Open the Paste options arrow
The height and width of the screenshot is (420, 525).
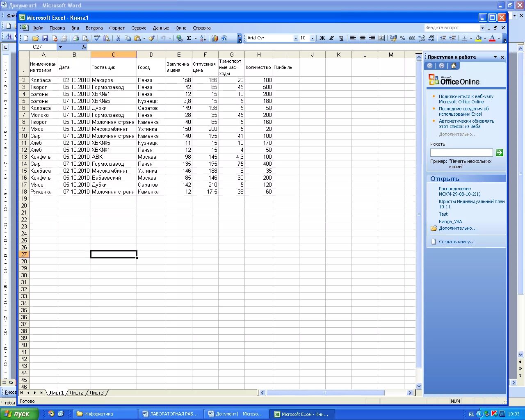[144, 38]
